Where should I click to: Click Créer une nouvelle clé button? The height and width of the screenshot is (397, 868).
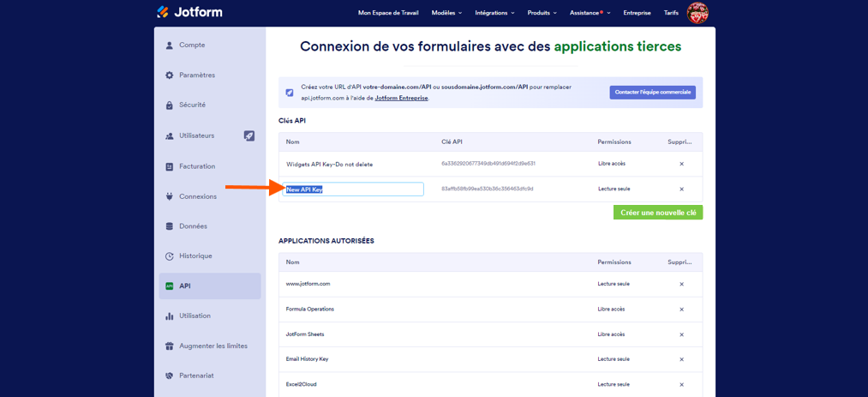pyautogui.click(x=658, y=213)
